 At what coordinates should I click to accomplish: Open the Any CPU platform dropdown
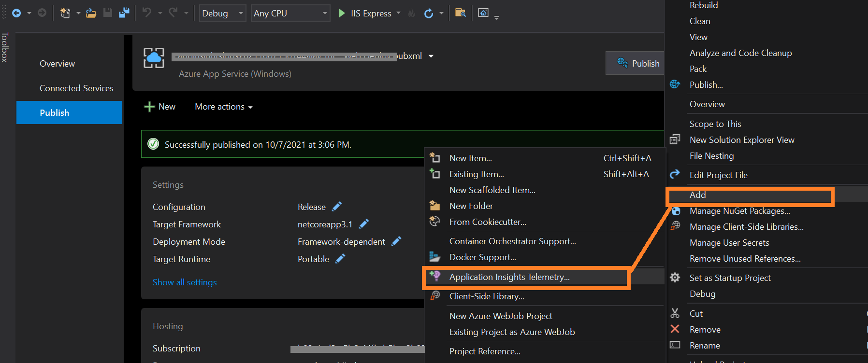[290, 13]
